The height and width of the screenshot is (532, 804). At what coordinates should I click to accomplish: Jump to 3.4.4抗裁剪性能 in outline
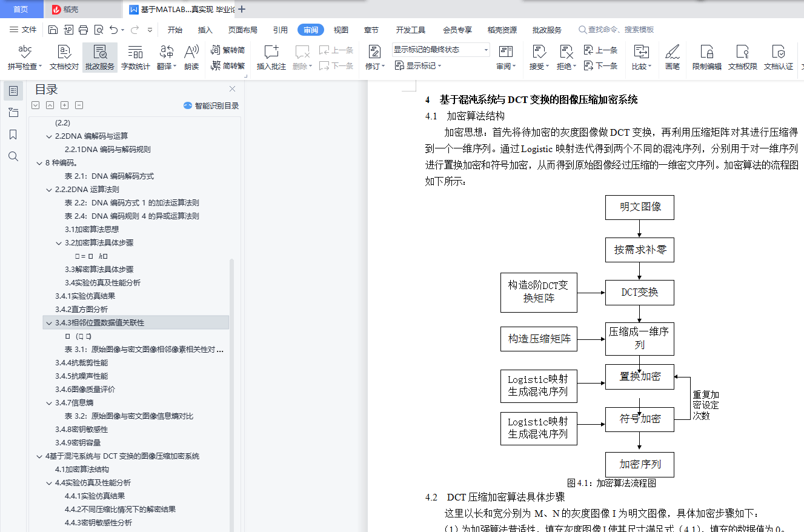click(x=81, y=363)
